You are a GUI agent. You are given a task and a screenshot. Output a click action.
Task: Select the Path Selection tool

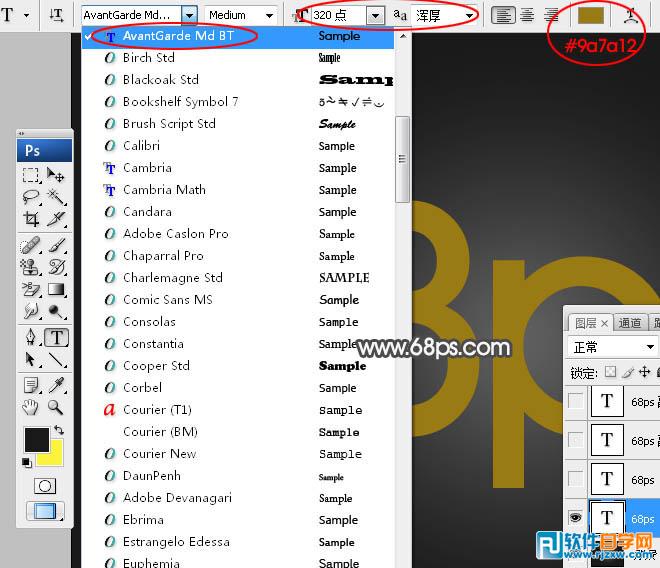(x=30, y=360)
